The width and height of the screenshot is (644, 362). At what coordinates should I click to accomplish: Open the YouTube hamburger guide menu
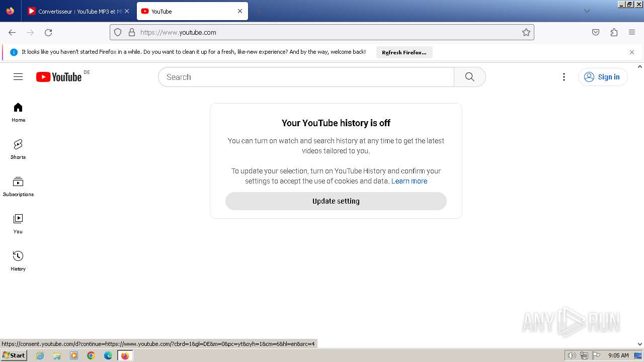pos(18,77)
